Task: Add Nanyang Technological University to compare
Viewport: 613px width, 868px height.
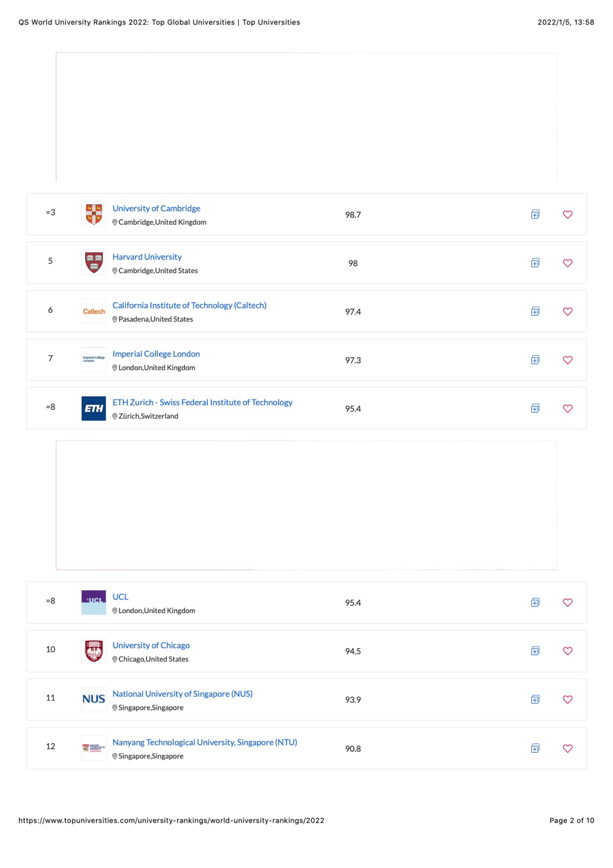Action: pos(535,748)
